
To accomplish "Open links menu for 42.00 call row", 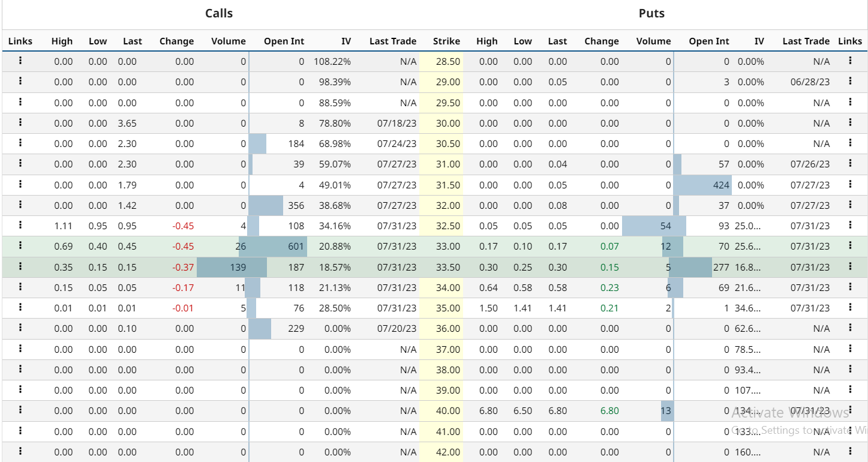I will click(x=20, y=451).
